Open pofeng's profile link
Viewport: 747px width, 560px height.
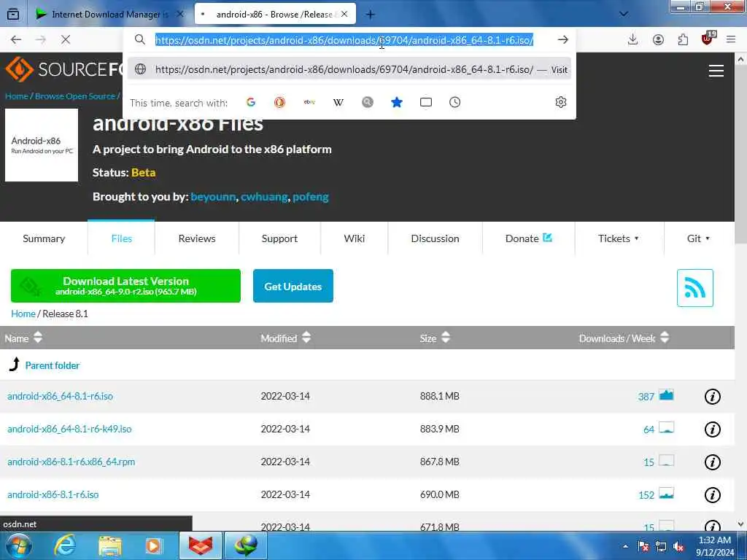[311, 197]
